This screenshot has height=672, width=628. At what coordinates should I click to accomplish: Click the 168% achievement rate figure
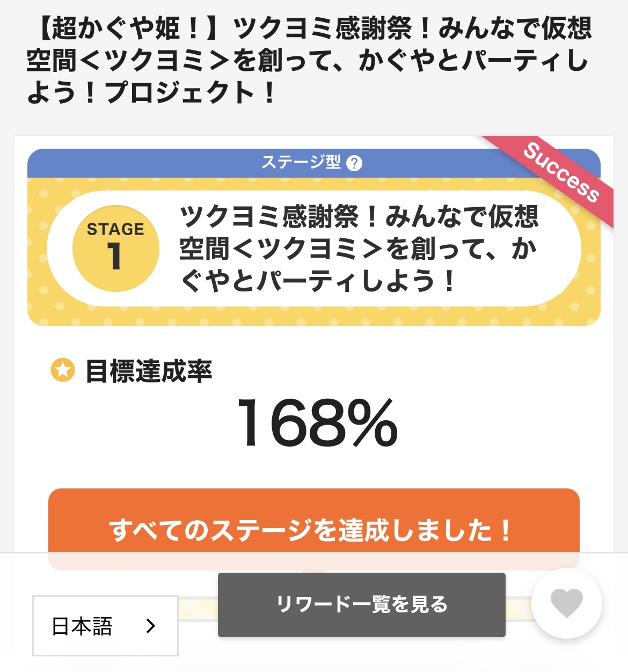coord(317,424)
